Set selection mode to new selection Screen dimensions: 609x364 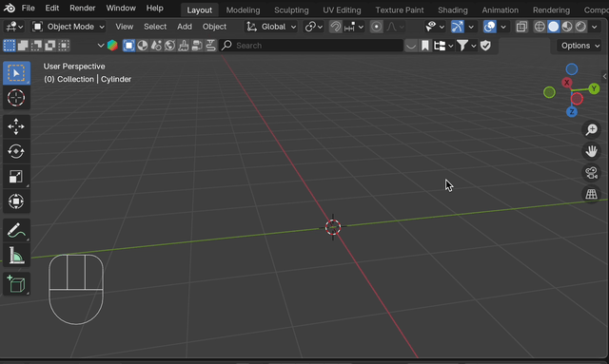(10, 46)
